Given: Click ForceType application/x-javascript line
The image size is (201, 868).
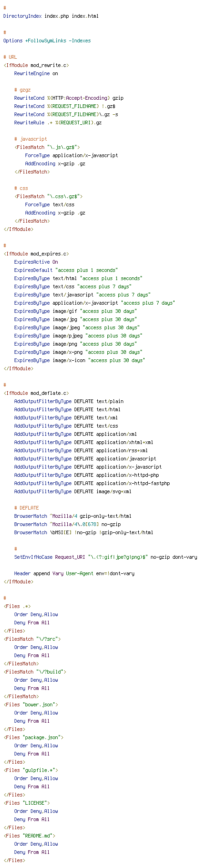Looking at the screenshot, I should click(71, 155).
